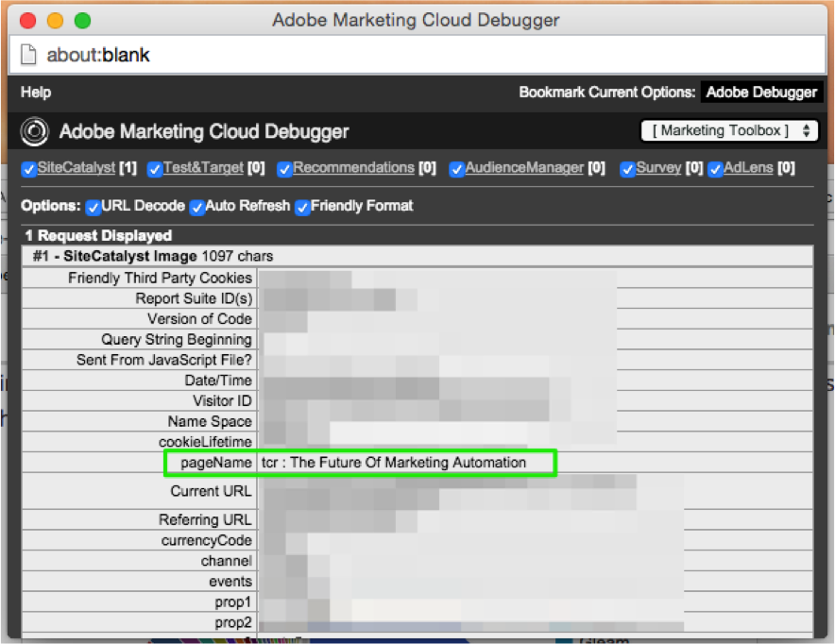This screenshot has width=835, height=644.
Task: Disable the Friendly Format option
Action: (302, 207)
